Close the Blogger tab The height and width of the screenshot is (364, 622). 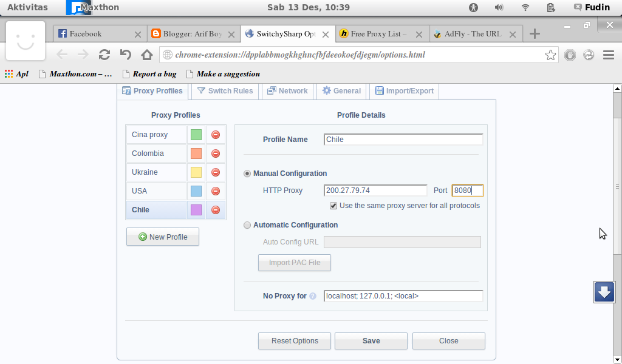tap(231, 35)
